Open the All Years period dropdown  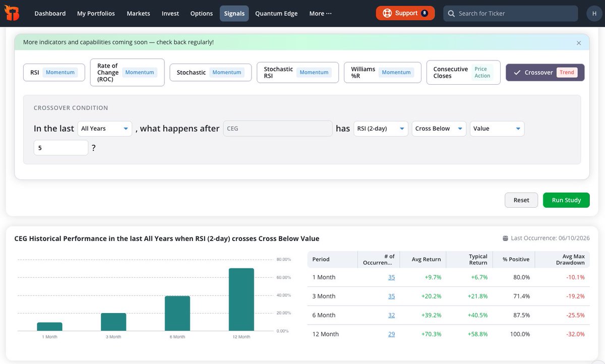105,129
